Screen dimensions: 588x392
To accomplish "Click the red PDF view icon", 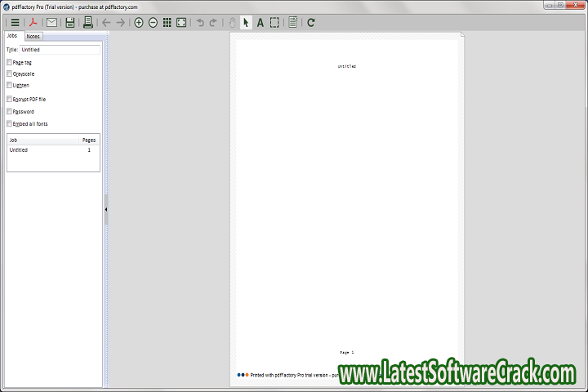I will (35, 22).
